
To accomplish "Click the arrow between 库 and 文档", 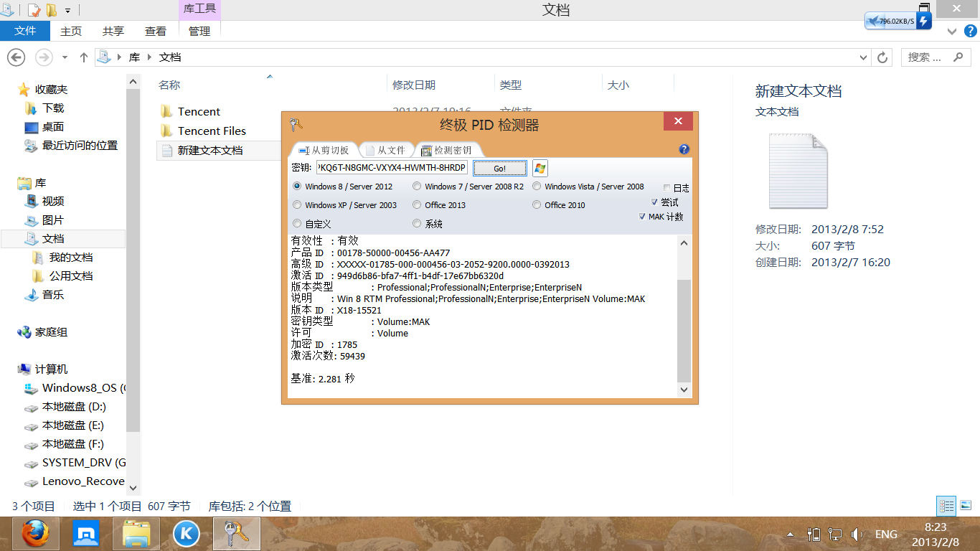I will 149,57.
